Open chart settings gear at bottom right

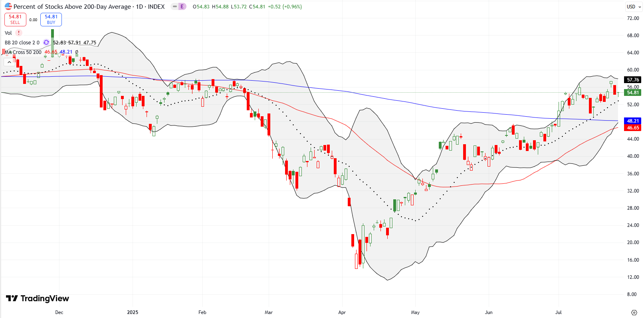(x=634, y=312)
